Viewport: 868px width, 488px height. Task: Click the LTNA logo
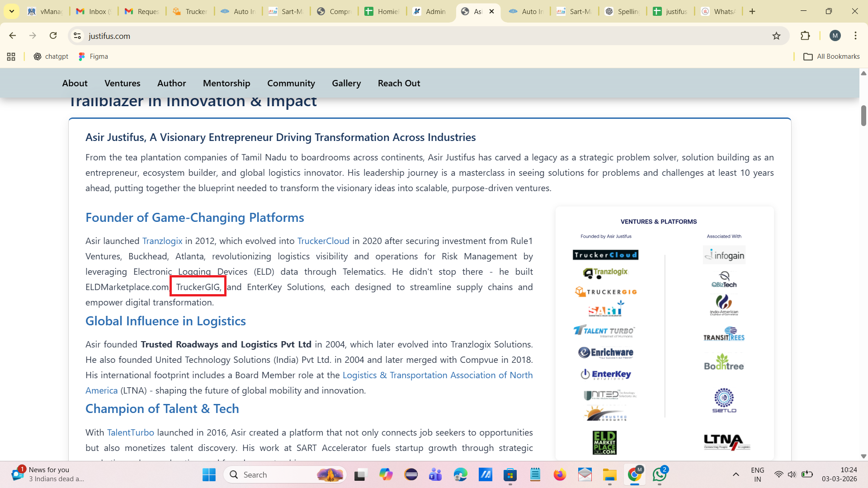(727, 442)
